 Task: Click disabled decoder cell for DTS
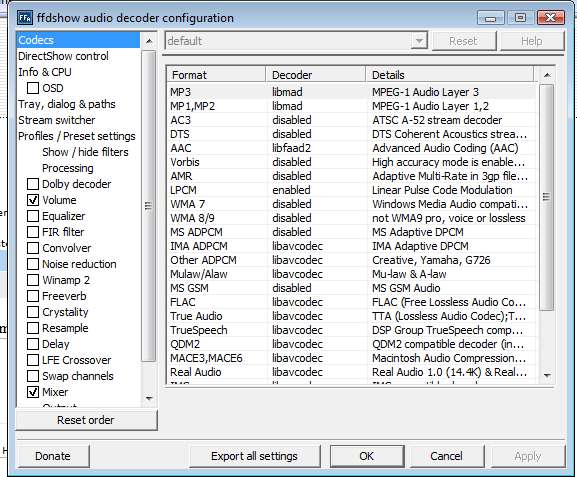click(292, 134)
